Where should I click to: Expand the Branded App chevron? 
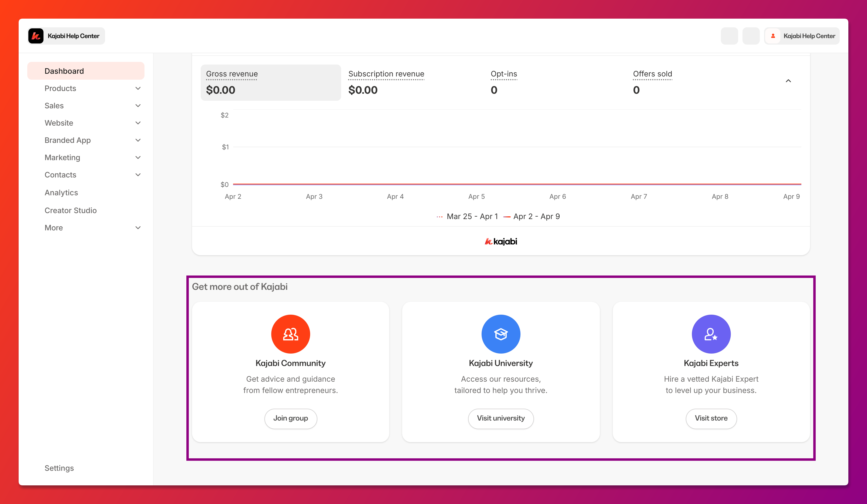(138, 140)
